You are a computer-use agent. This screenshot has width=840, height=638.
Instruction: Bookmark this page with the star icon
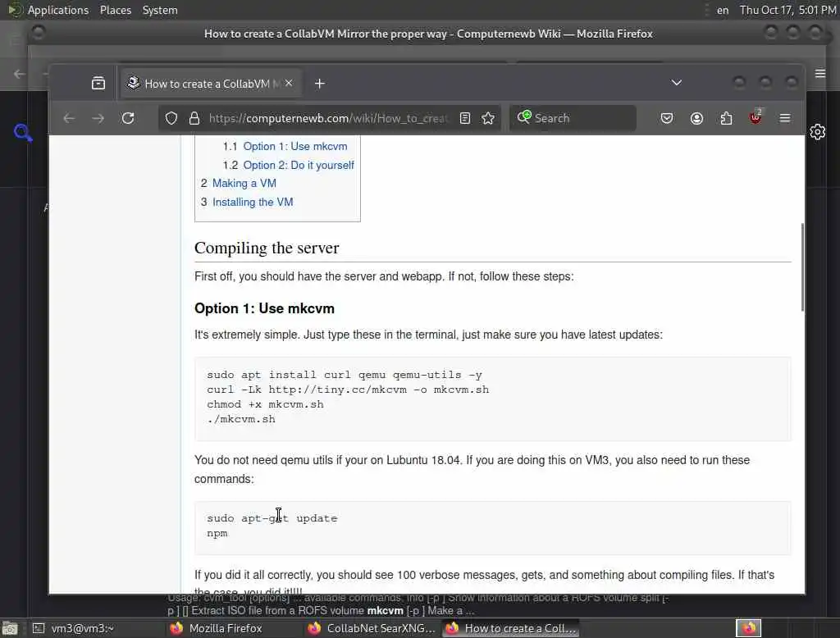(x=488, y=118)
